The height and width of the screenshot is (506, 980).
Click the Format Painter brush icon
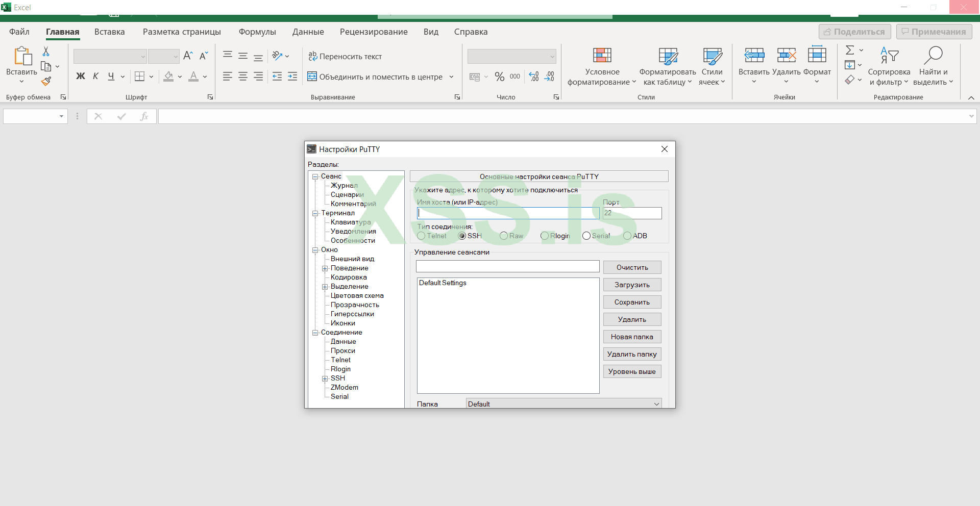point(46,81)
